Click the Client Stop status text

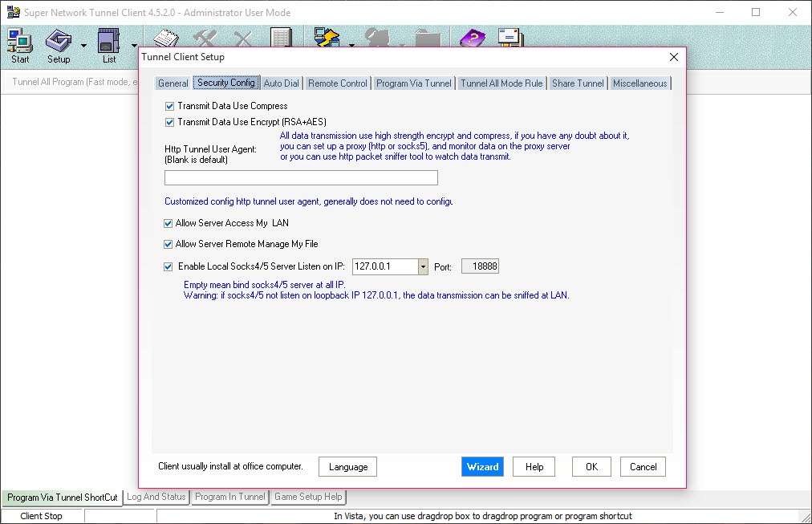[x=42, y=516]
